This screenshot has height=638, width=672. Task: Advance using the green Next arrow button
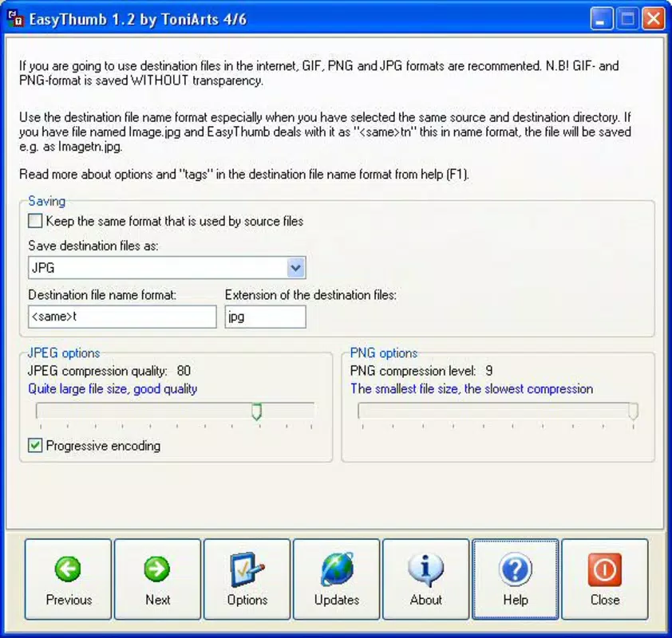157,579
